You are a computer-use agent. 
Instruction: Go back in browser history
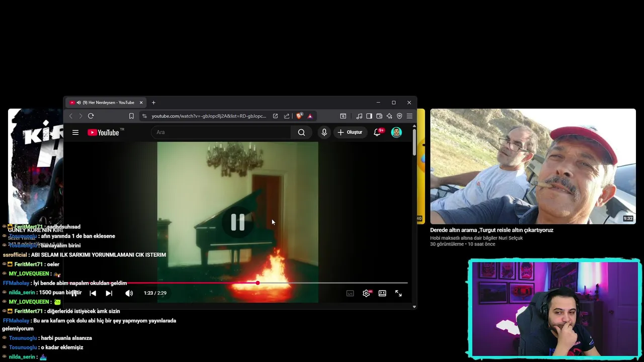point(71,116)
